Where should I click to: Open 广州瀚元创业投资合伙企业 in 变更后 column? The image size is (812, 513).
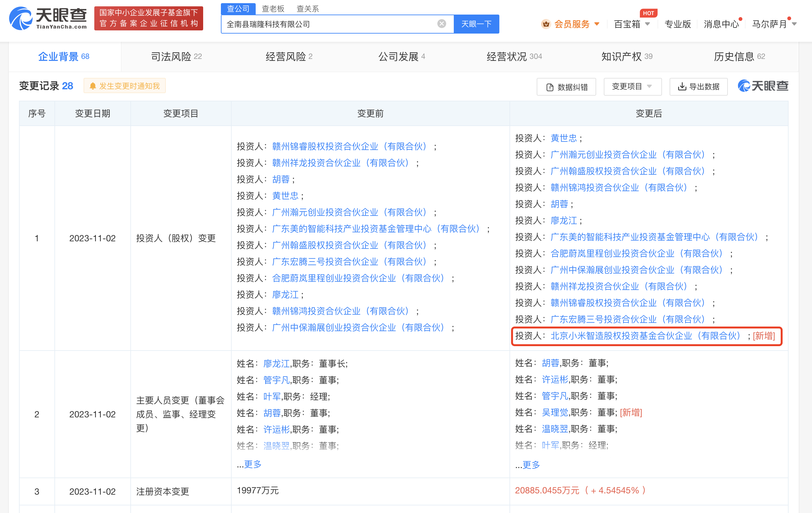[628, 155]
